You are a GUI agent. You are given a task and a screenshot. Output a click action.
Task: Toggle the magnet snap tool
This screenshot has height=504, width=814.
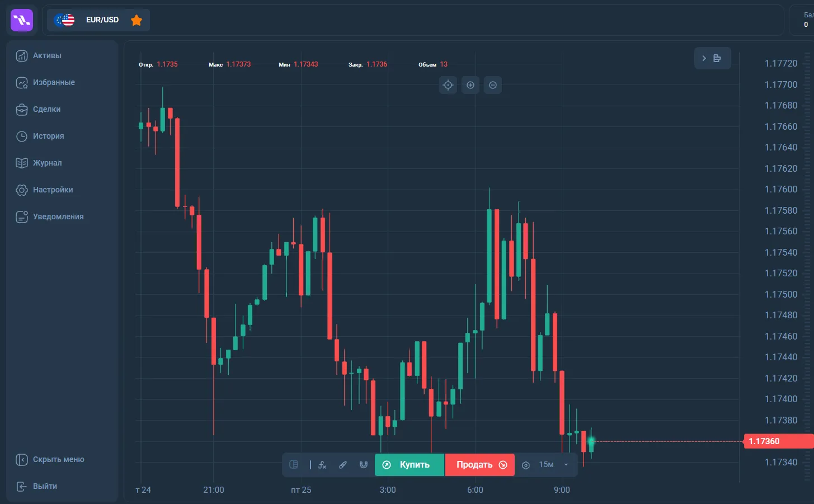(x=364, y=465)
